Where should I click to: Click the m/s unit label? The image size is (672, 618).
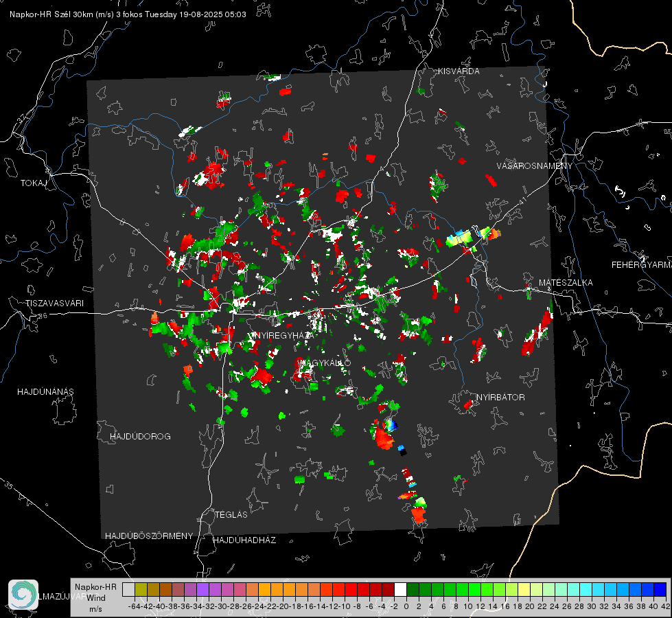click(x=95, y=609)
